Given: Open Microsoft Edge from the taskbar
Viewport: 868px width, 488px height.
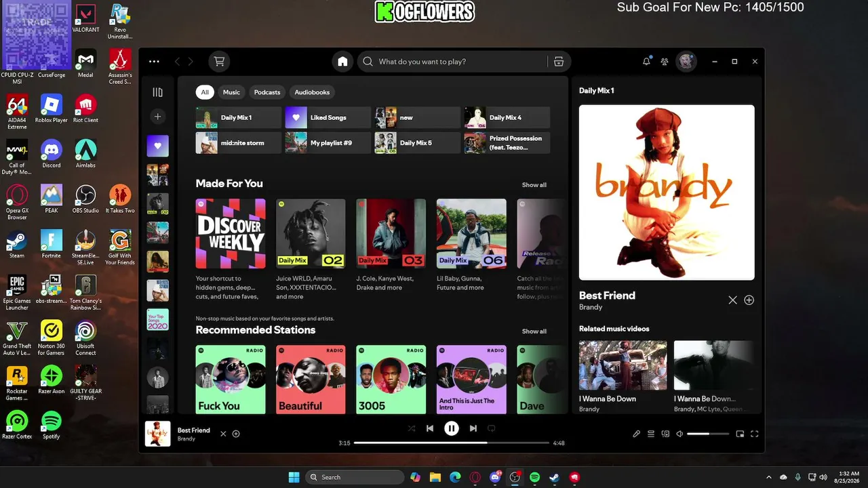Looking at the screenshot, I should [455, 477].
